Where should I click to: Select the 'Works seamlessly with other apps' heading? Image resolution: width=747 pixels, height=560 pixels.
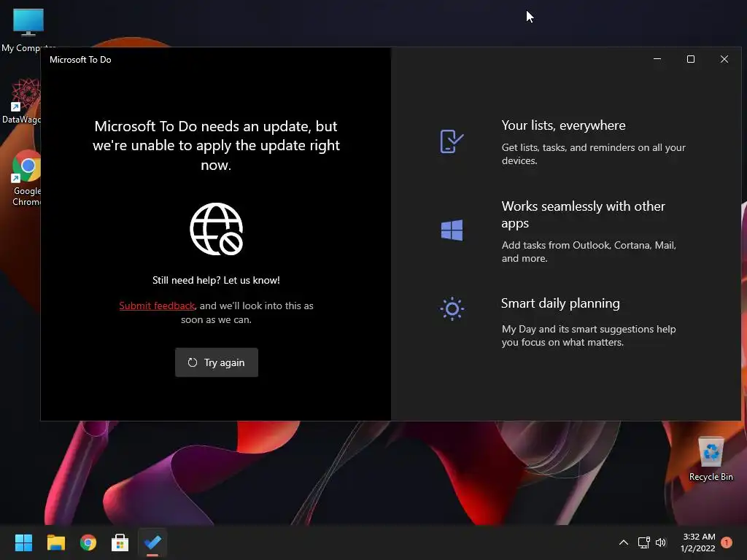pyautogui.click(x=583, y=214)
